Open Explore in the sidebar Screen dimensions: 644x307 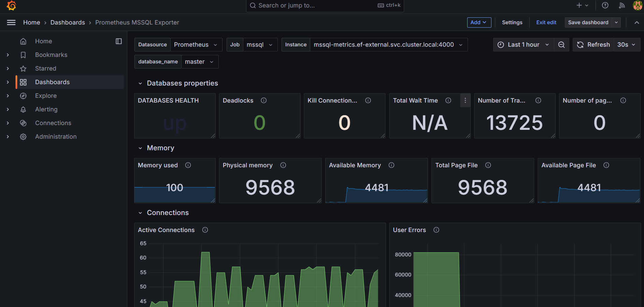point(46,96)
